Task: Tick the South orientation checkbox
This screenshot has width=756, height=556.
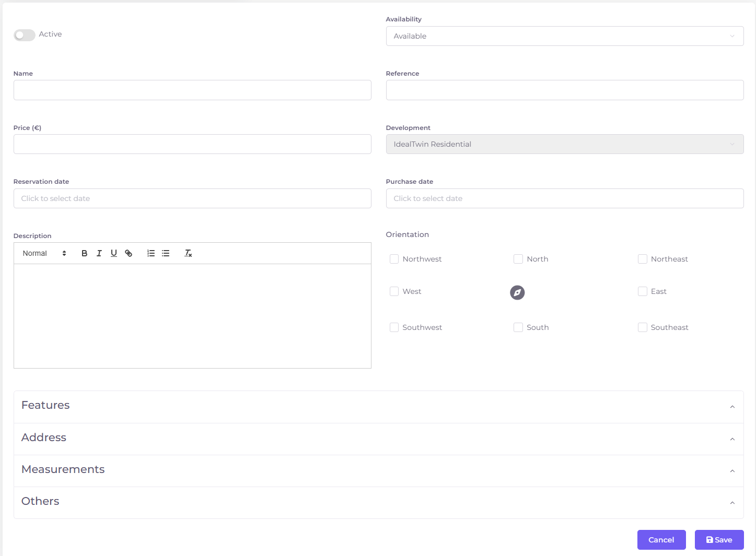Action: pyautogui.click(x=518, y=327)
